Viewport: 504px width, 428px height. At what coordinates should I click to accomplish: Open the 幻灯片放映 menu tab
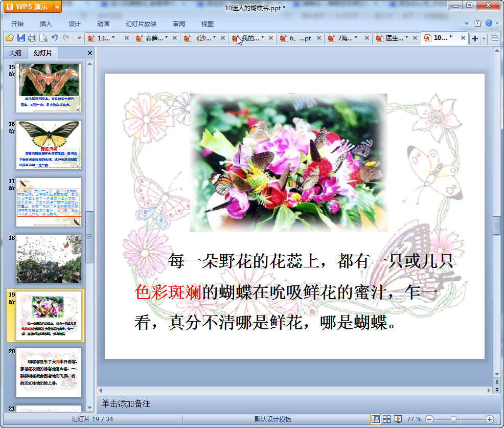(141, 24)
